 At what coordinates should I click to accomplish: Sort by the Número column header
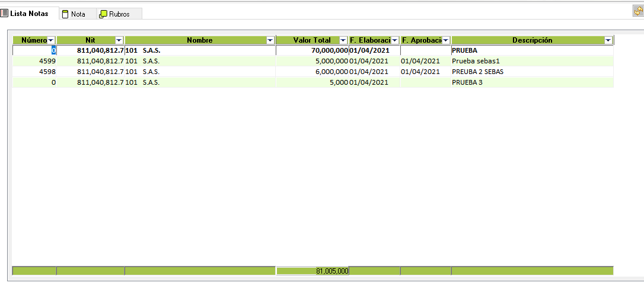[34, 40]
